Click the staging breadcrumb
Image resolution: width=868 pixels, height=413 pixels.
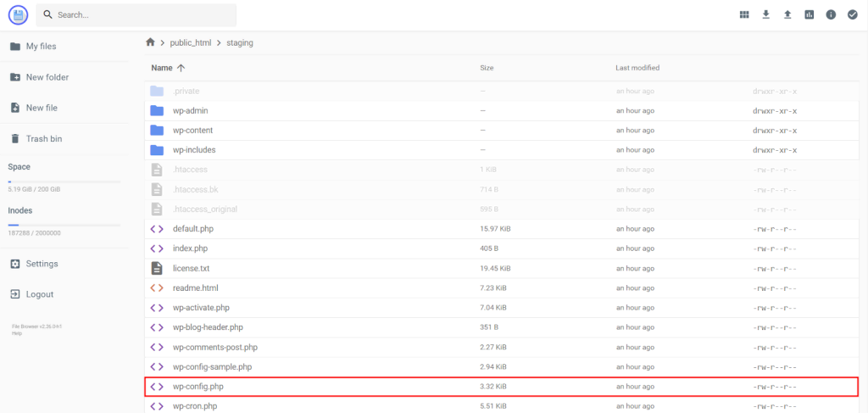(x=240, y=42)
